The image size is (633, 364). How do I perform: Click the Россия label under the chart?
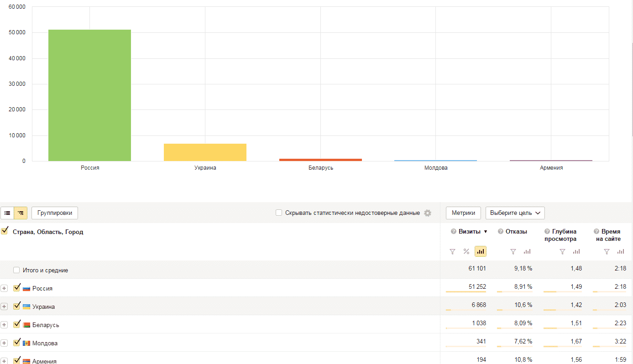(x=90, y=168)
